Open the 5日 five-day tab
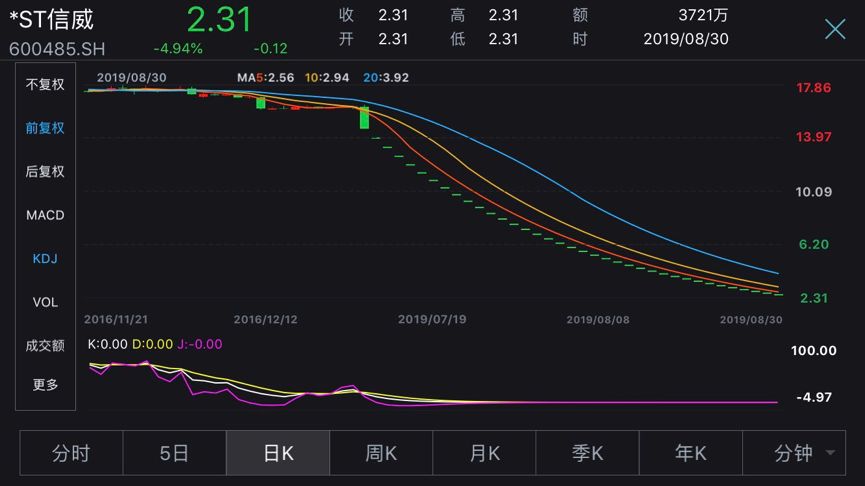 [x=174, y=453]
